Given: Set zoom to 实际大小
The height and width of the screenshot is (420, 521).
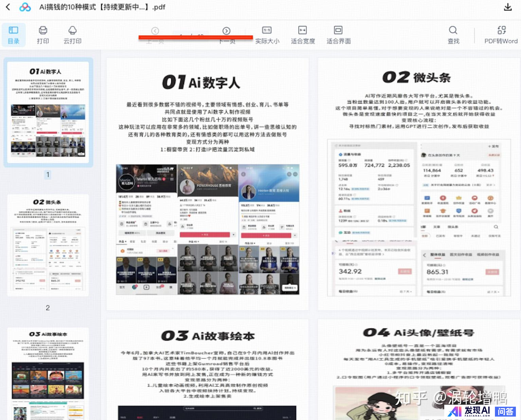Looking at the screenshot, I should pos(267,35).
